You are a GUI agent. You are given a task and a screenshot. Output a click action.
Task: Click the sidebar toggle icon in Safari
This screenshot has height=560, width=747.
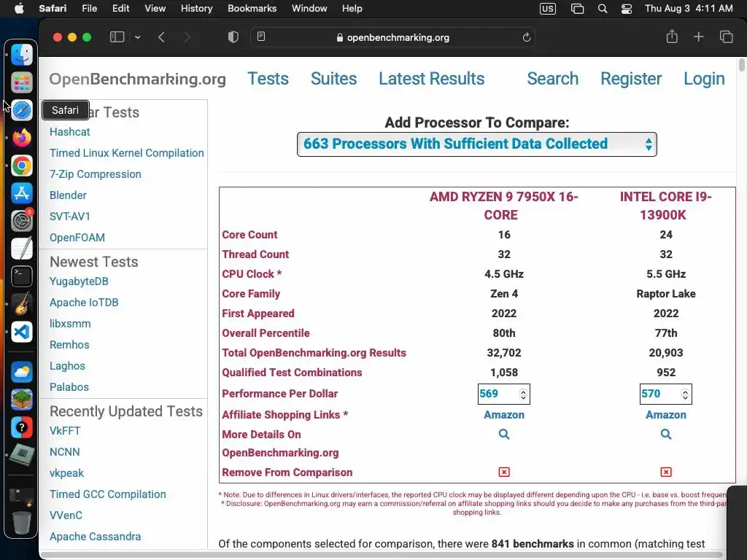[117, 37]
